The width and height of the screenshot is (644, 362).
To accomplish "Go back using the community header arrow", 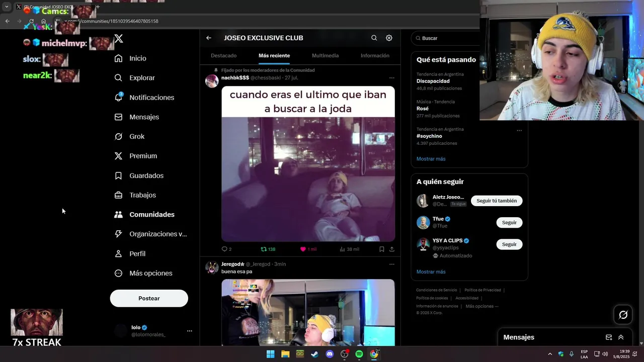I will tap(209, 38).
